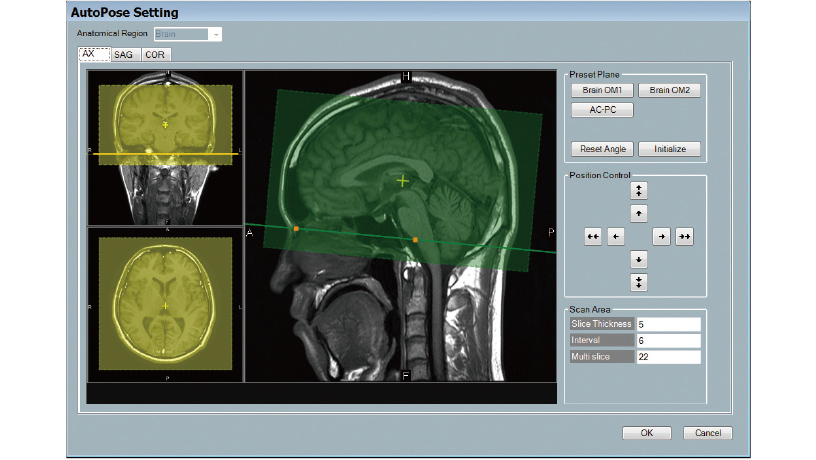Click the large step down arrow button
This screenshot has height=460, width=816.
coord(639,282)
